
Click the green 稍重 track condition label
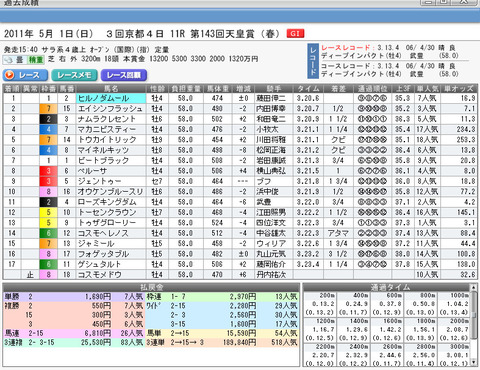click(35, 60)
